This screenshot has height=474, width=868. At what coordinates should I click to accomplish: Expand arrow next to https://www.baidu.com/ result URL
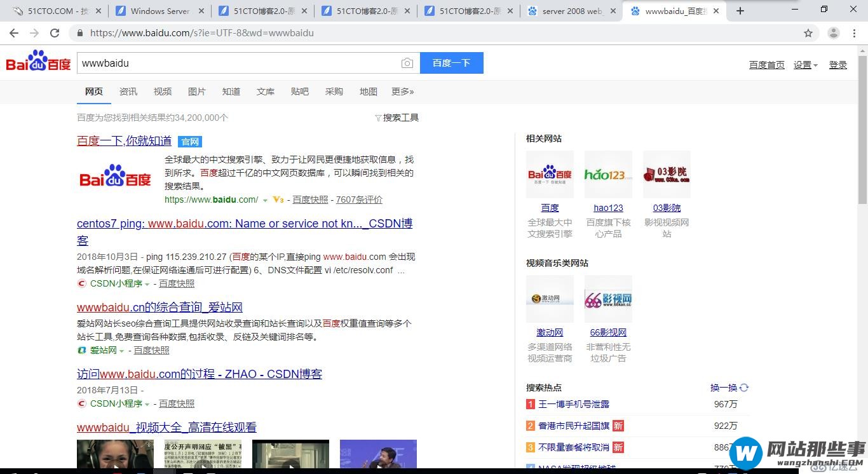[x=265, y=200]
